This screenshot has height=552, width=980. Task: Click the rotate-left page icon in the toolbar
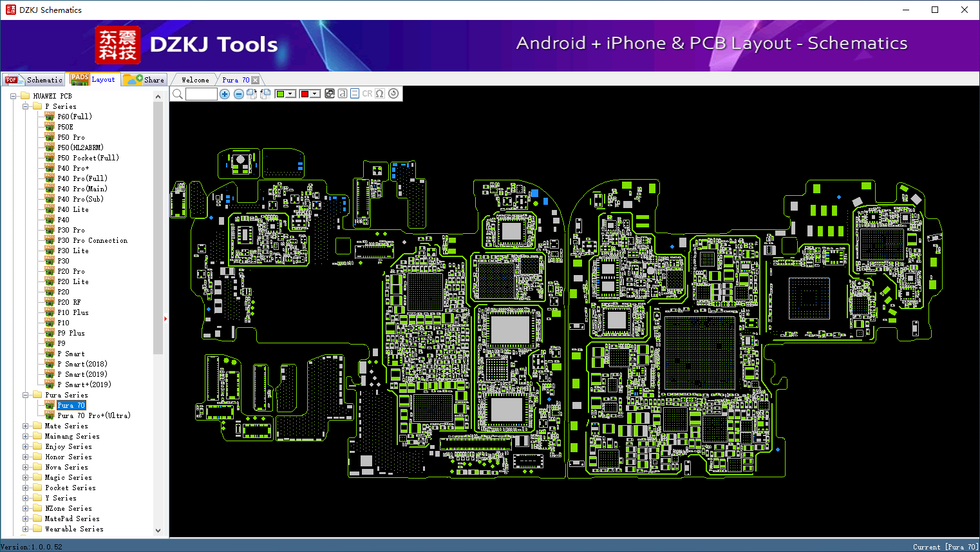(265, 94)
